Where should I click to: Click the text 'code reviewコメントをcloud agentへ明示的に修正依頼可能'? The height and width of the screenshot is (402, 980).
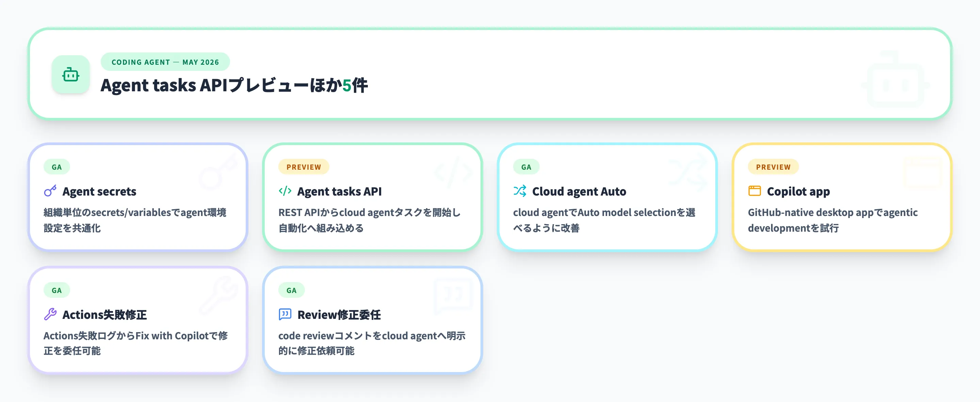(x=372, y=343)
